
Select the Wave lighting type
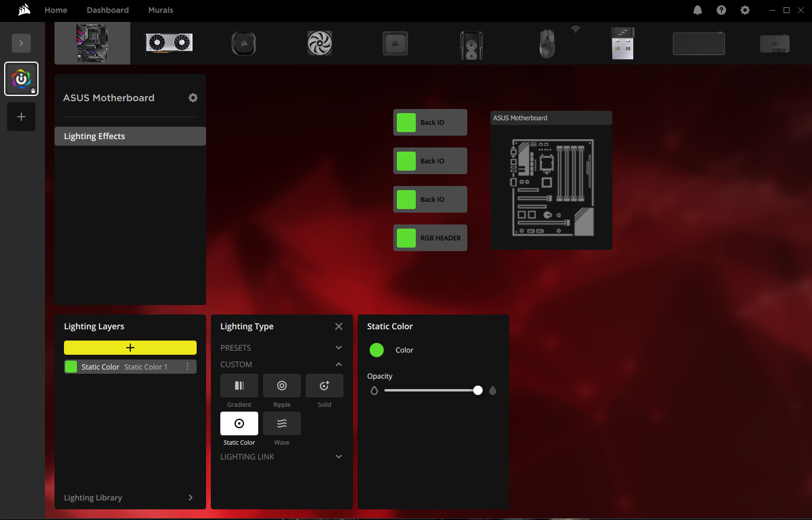pos(281,423)
